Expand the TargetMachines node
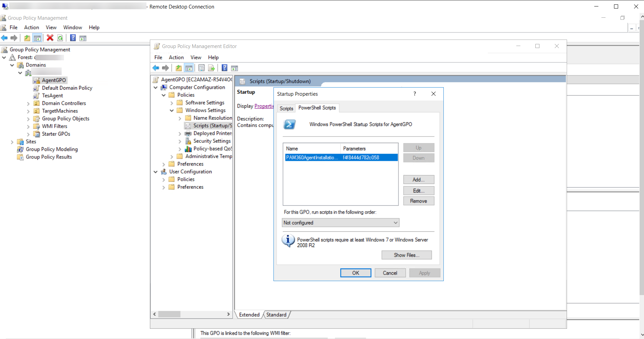The image size is (644, 339). [28, 111]
